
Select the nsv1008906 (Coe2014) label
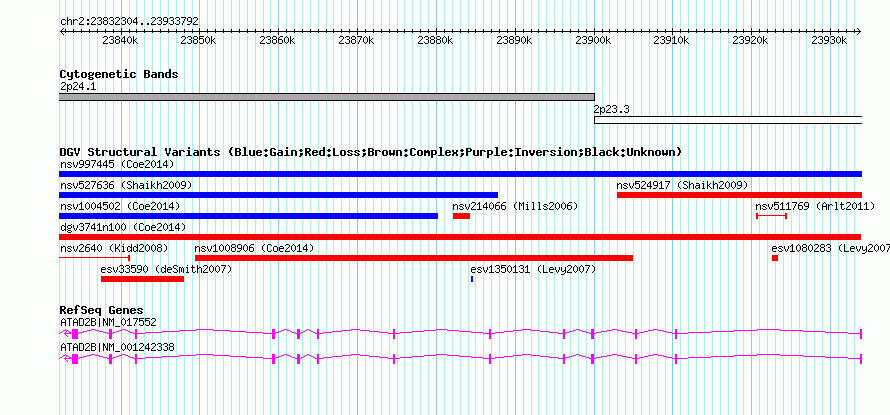pyautogui.click(x=254, y=249)
